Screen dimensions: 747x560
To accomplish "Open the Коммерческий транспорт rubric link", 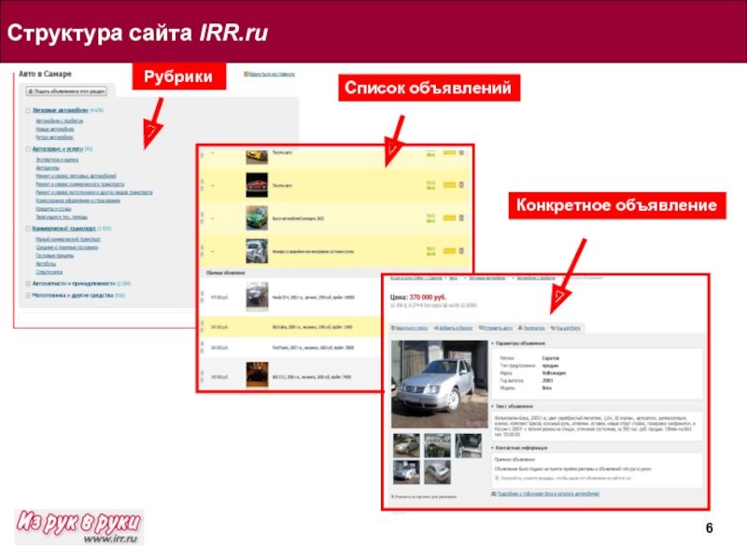I will coord(63,229).
